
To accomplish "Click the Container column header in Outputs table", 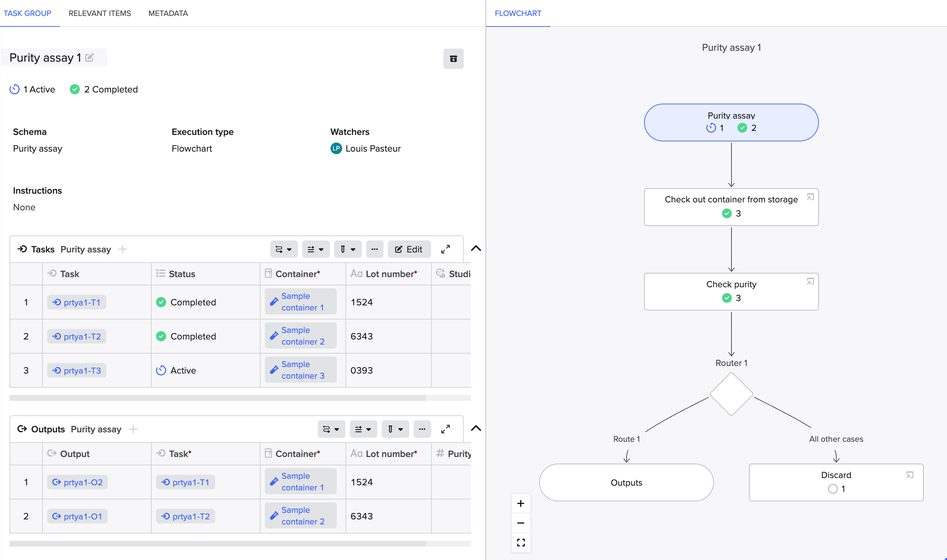I will click(303, 454).
